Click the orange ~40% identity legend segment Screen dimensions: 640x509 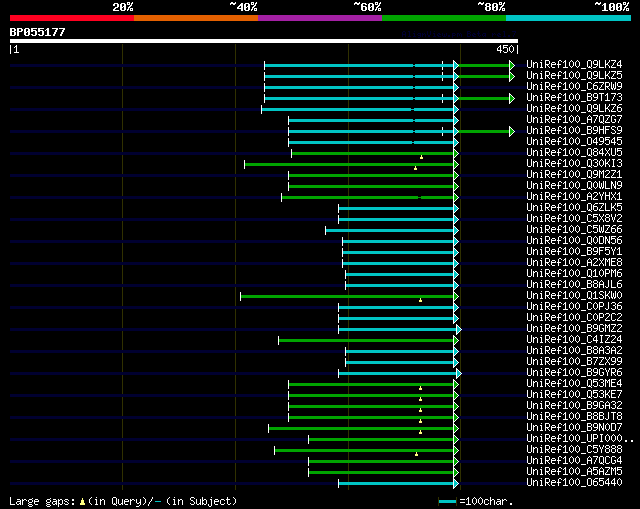pyautogui.click(x=196, y=18)
